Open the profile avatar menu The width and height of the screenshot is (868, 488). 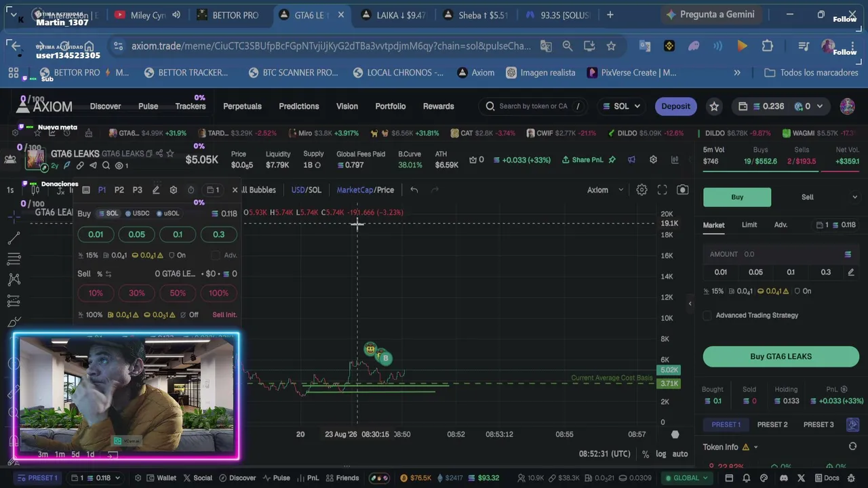(x=847, y=106)
